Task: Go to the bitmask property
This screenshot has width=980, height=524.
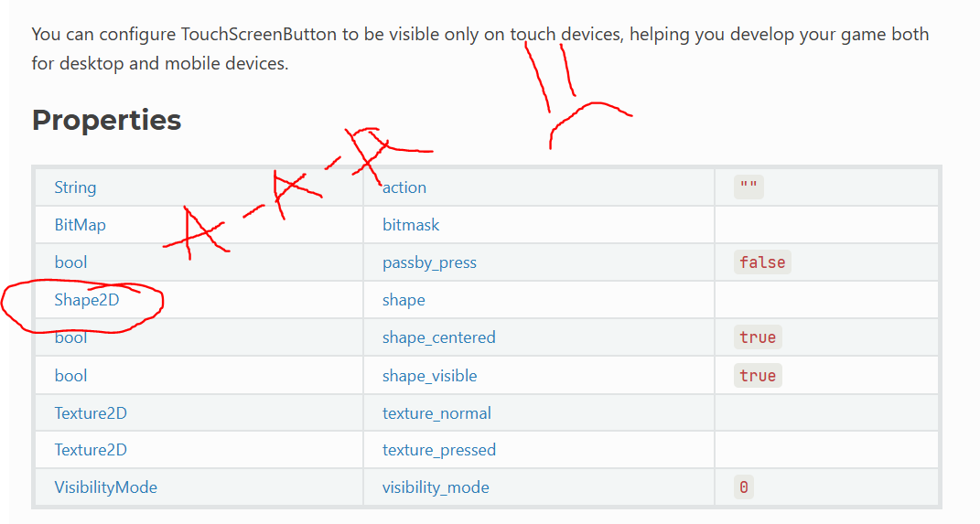Action: click(411, 225)
